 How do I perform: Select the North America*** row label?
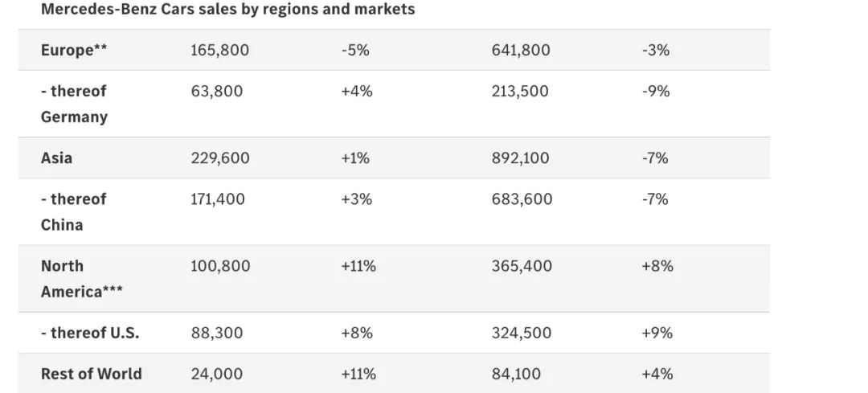[x=81, y=278]
